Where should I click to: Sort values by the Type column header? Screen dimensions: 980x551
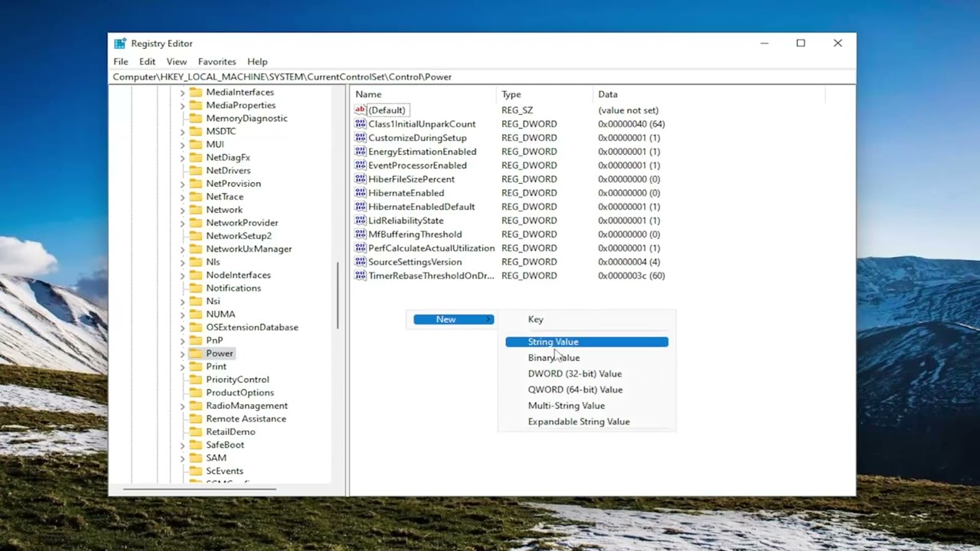pos(544,94)
